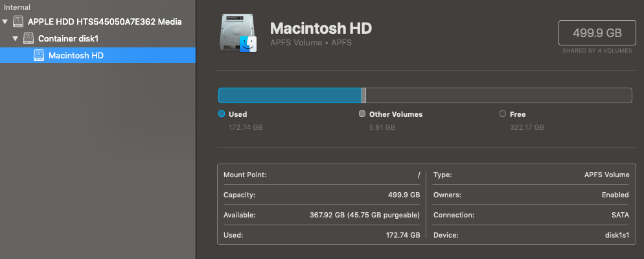Click the Macintosh HD volume icon in the sidebar

point(39,55)
